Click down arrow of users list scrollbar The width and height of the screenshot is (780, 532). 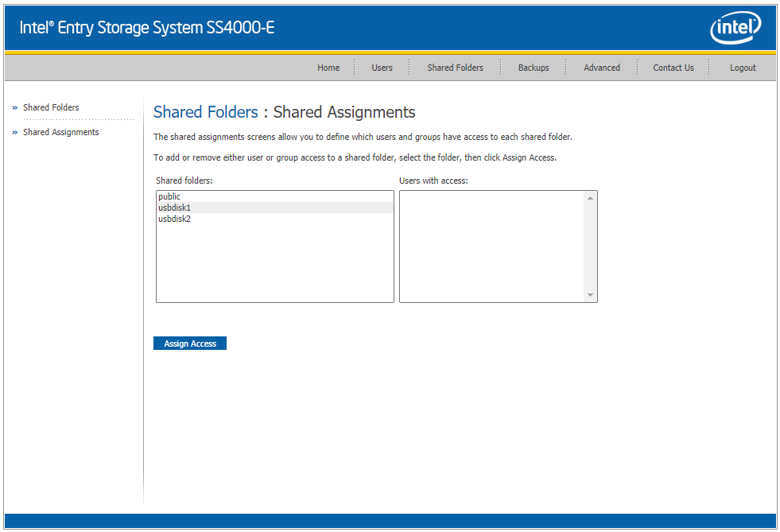(590, 295)
